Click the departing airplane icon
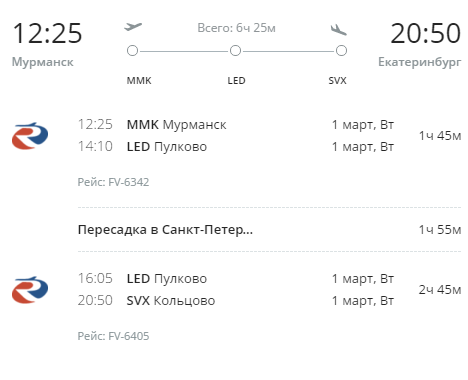The width and height of the screenshot is (468, 380). click(133, 27)
